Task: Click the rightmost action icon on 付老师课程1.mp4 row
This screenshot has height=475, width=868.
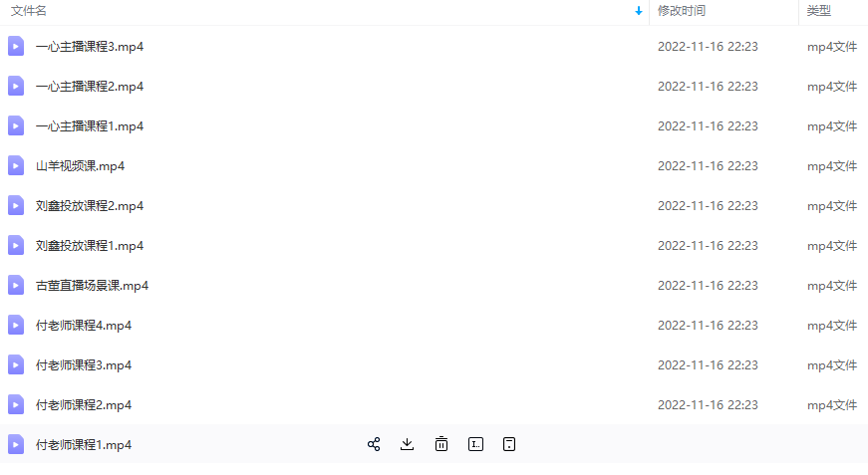Action: tap(509, 444)
